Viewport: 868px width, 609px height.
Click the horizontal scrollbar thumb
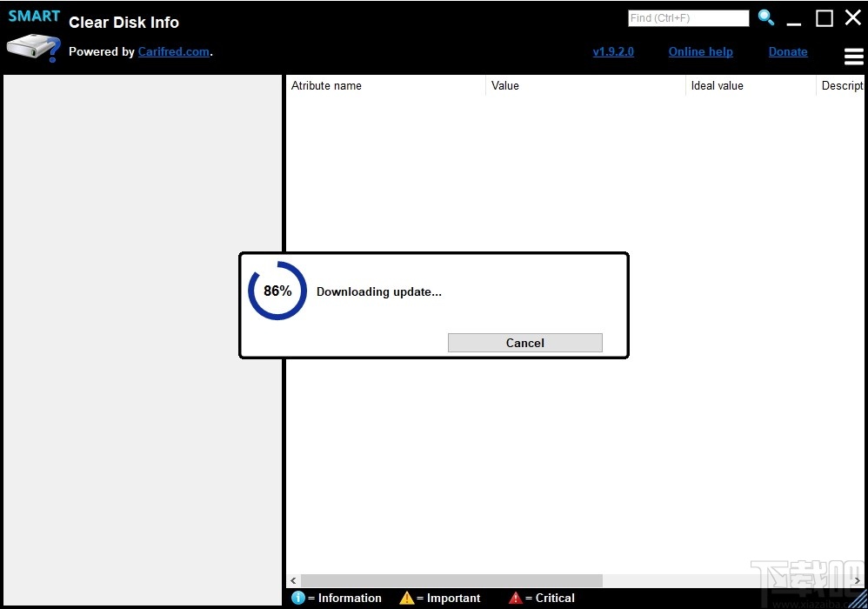[451, 580]
